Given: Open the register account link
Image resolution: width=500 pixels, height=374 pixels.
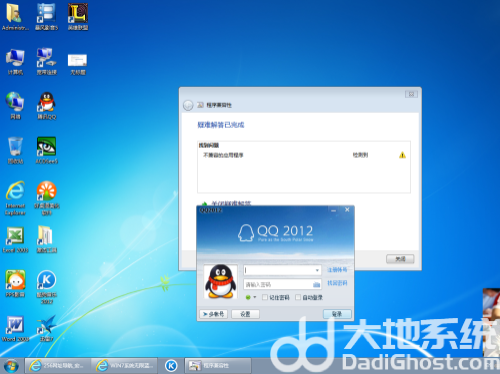Looking at the screenshot, I should 337,270.
